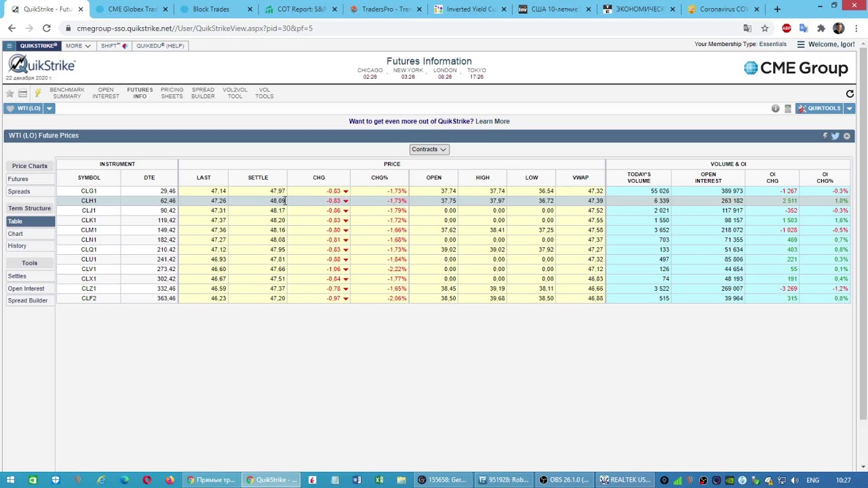Screen dimensions: 868x488
Task: Open a new browser tab
Action: pos(777,9)
